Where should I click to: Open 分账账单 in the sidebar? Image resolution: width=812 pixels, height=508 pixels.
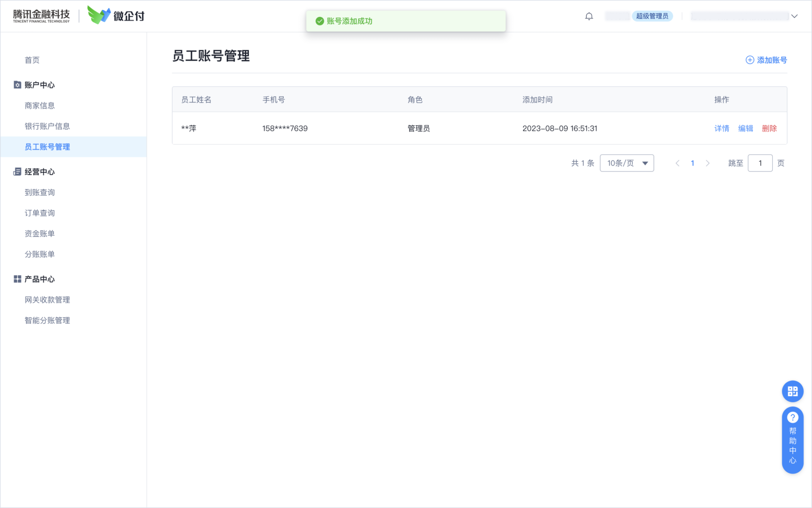coord(40,254)
